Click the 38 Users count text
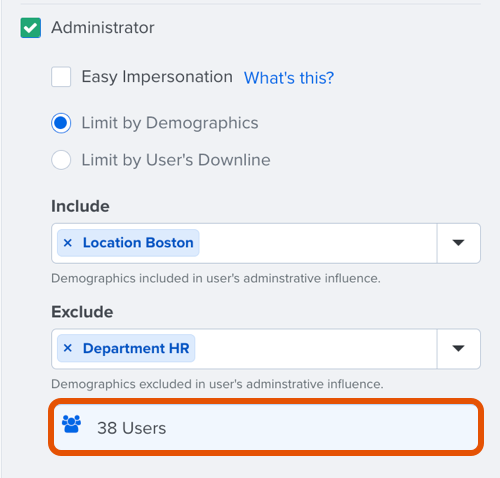 coord(131,428)
